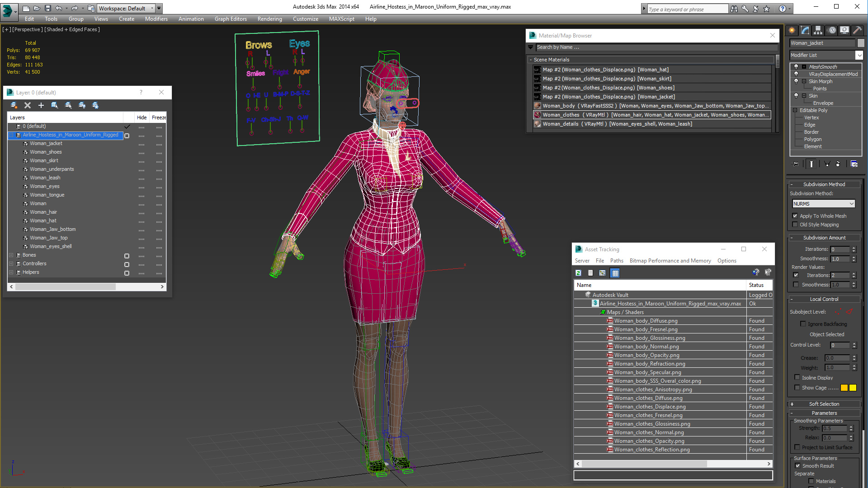868x488 pixels.
Task: Open the Motion command panel tab
Action: [832, 30]
